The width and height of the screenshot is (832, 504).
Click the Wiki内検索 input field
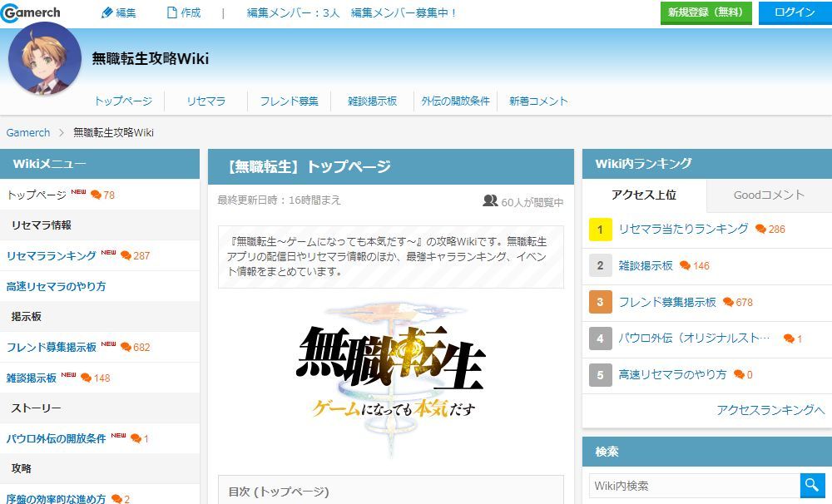pos(695,485)
